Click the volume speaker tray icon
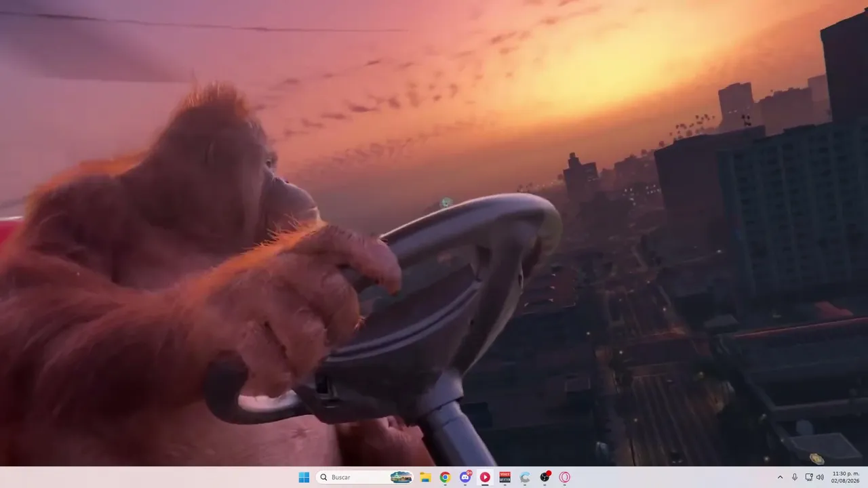868x488 pixels. [x=820, y=477]
